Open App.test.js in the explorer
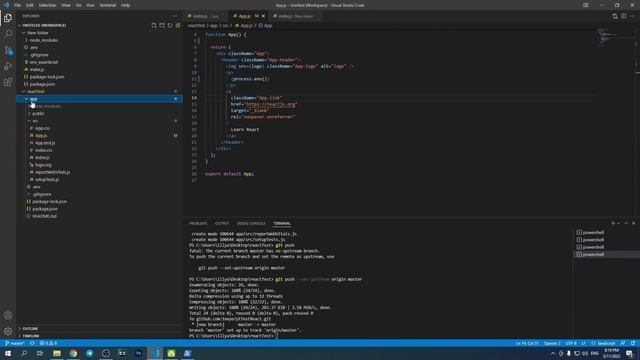The image size is (640, 360). [x=44, y=143]
